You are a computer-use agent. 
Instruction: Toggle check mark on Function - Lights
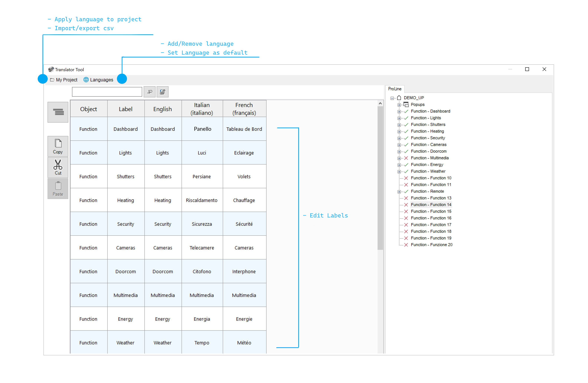point(406,118)
